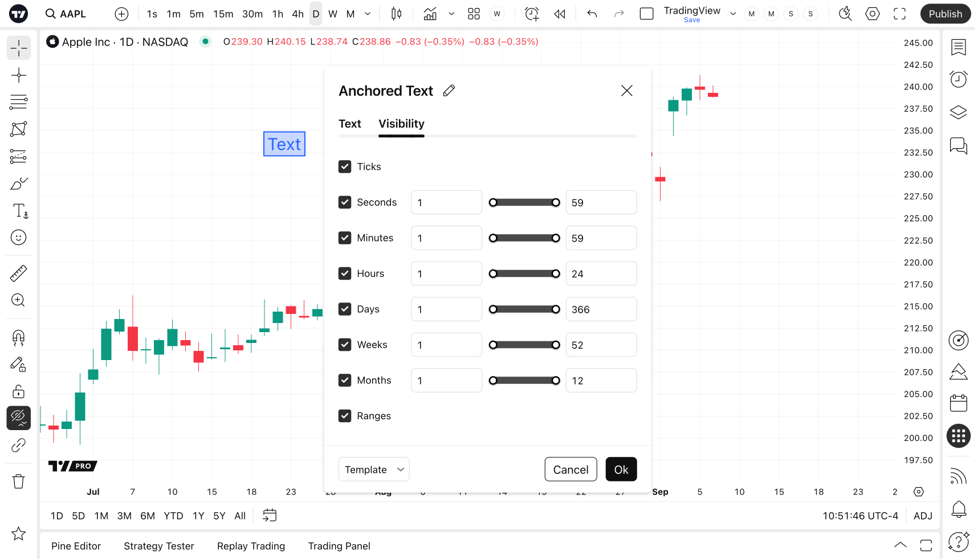Screen dimensions: 978x560
Task: Open the Strategy Tester tab
Action: [x=159, y=546]
